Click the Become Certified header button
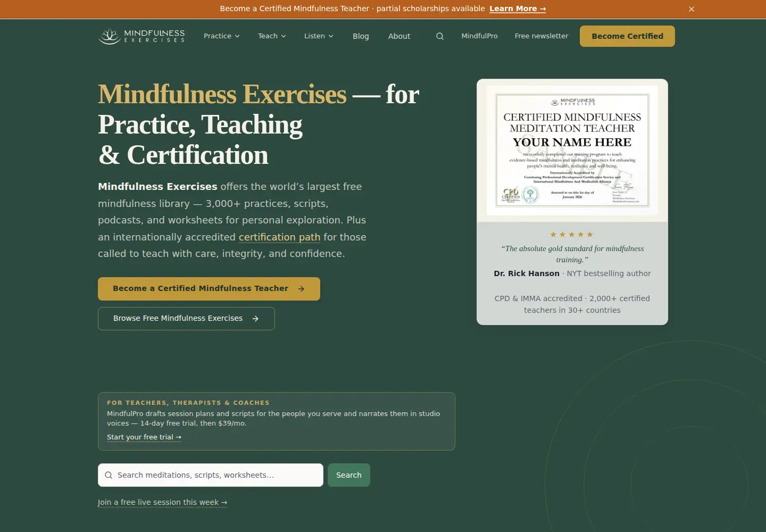Viewport: 766px width, 532px height. click(x=627, y=36)
